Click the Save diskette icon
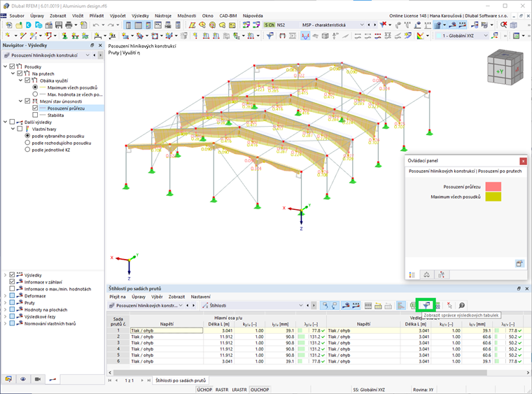This screenshot has width=532, height=394. pyautogui.click(x=59, y=24)
